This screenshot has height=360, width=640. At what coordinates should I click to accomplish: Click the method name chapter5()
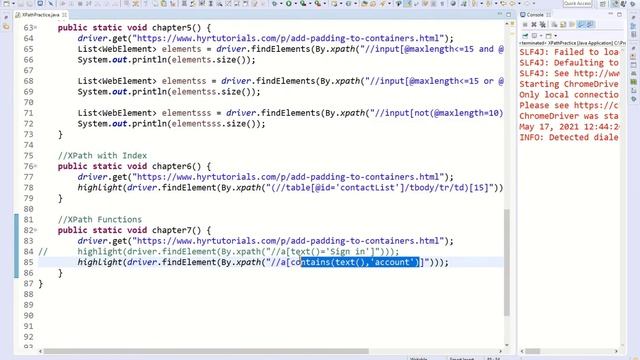click(176, 28)
